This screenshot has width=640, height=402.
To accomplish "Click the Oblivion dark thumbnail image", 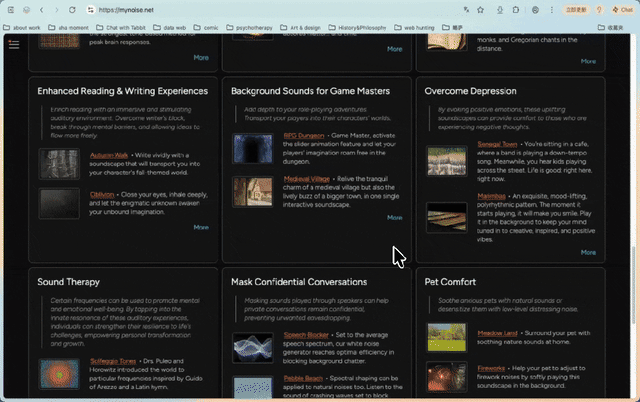I will (59, 203).
